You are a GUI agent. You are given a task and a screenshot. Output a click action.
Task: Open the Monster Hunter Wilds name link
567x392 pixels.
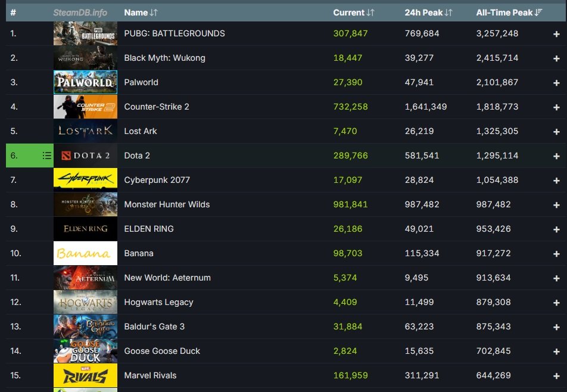point(167,204)
